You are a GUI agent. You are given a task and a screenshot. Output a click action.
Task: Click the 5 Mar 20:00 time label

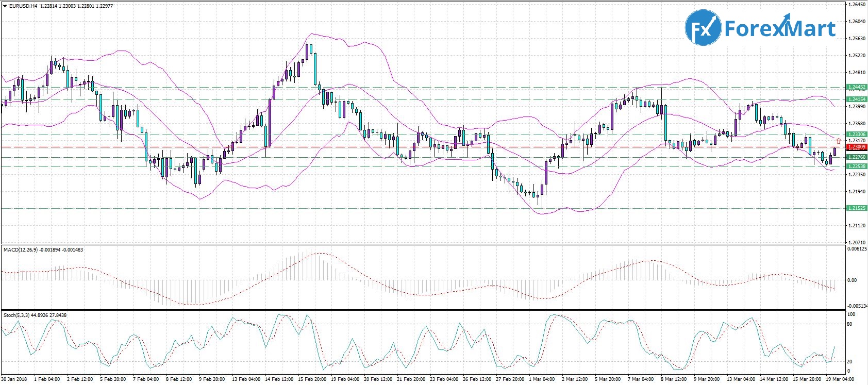(x=608, y=379)
